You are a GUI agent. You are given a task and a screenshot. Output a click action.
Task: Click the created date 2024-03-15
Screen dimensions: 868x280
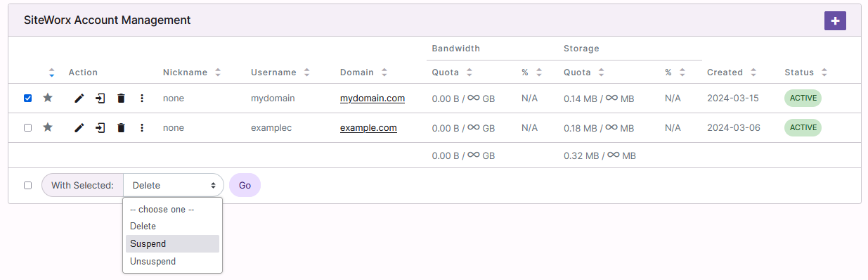click(x=733, y=98)
